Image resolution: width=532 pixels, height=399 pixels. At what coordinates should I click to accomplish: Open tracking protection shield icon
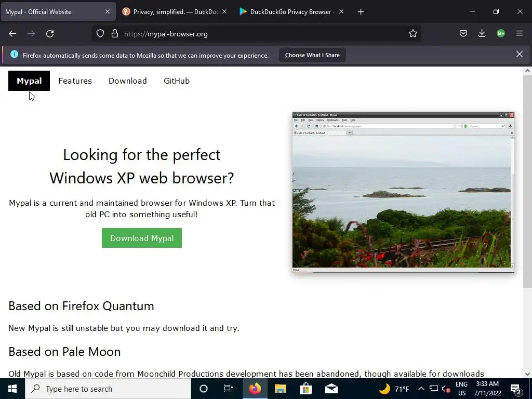(x=100, y=34)
